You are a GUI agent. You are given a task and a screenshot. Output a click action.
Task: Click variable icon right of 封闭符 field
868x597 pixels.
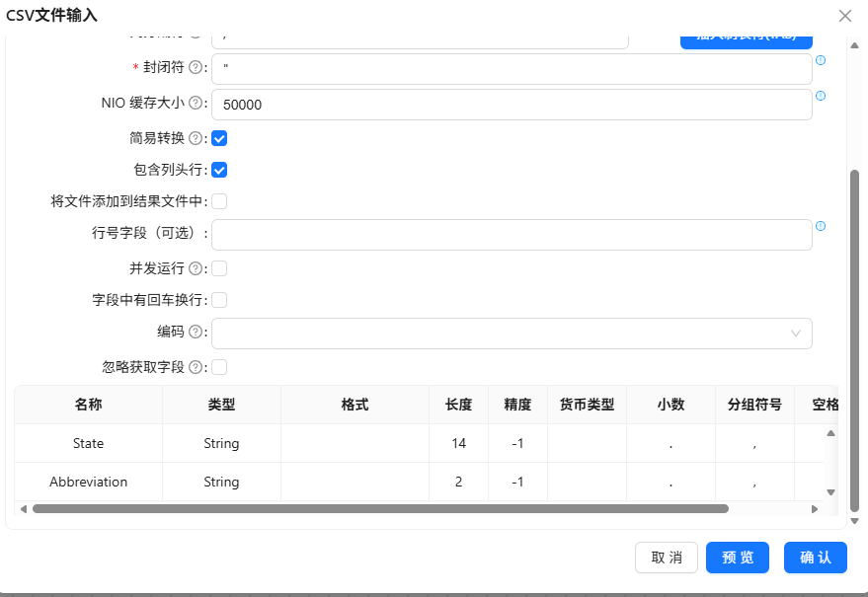[821, 60]
